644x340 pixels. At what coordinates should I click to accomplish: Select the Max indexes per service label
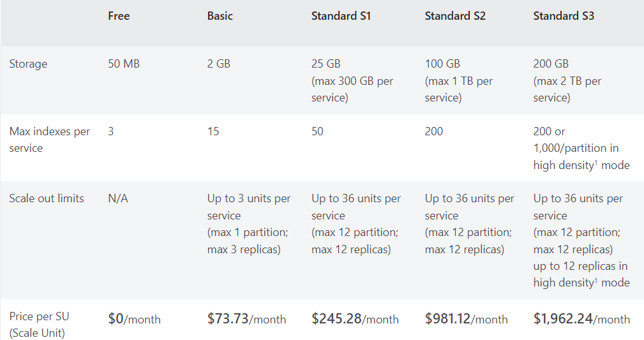49,140
